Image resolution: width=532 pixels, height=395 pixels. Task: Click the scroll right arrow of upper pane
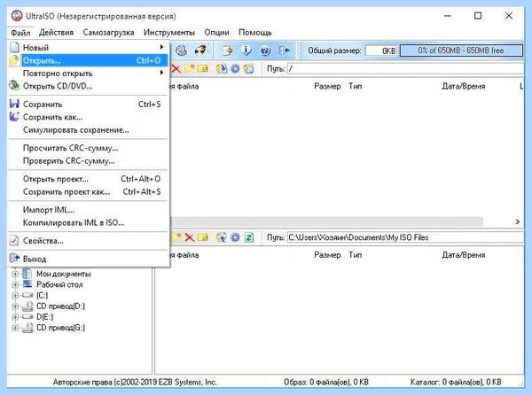518,221
